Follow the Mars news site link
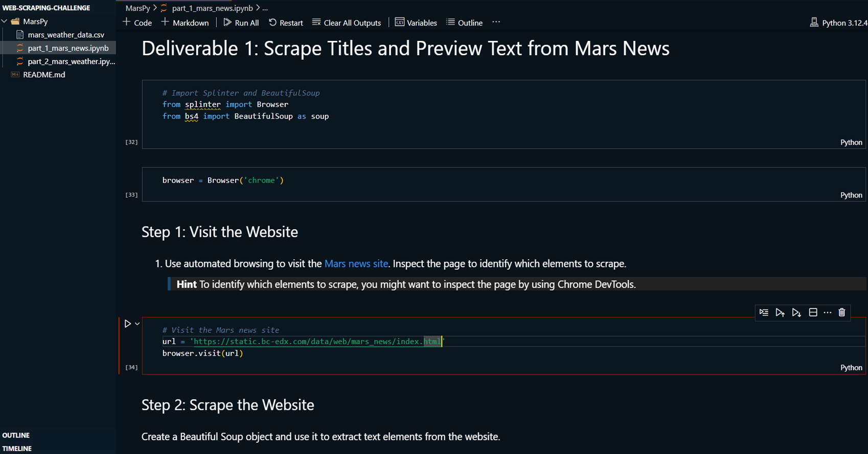The height and width of the screenshot is (454, 868). click(356, 264)
